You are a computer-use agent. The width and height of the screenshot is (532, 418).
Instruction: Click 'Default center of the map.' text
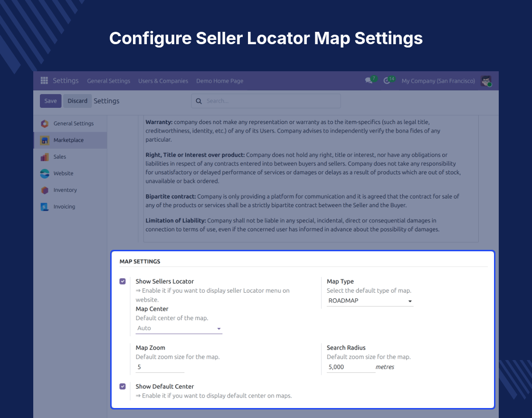171,318
